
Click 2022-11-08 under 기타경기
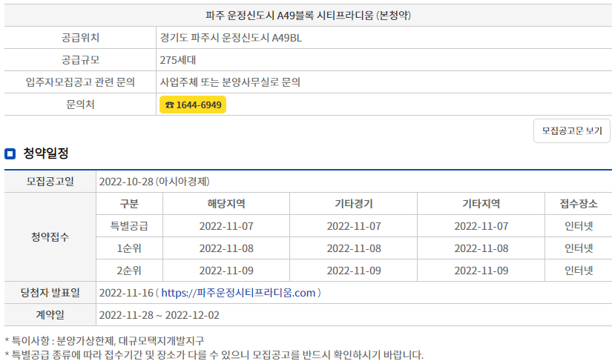354,248
